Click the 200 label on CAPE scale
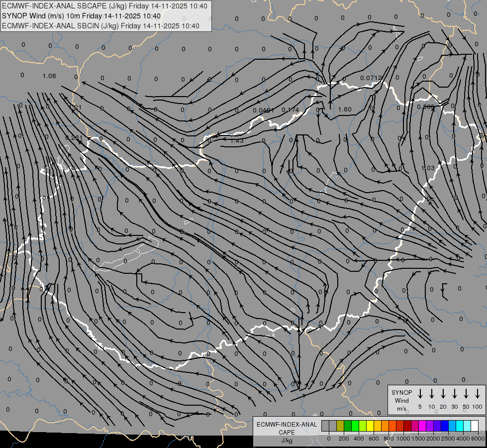 344,439
